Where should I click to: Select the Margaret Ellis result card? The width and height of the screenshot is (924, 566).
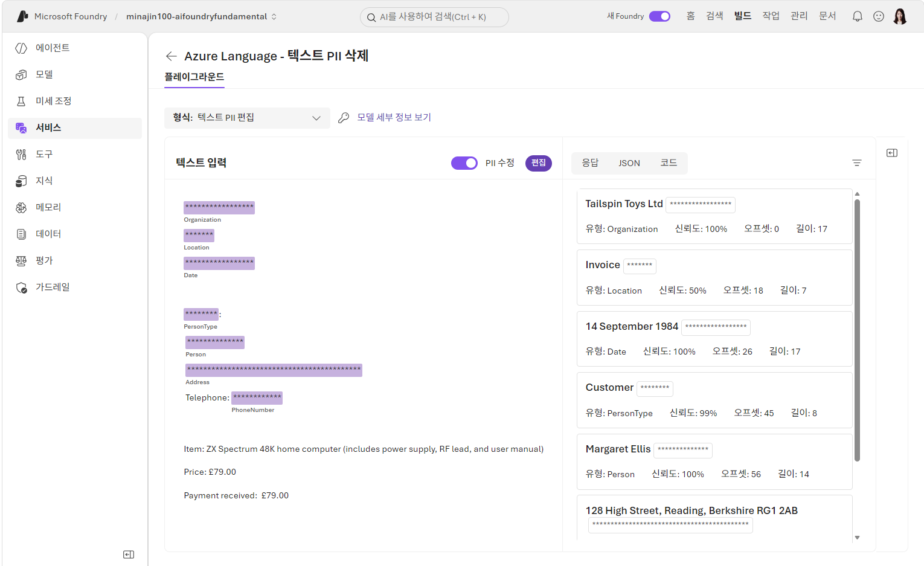[714, 461]
